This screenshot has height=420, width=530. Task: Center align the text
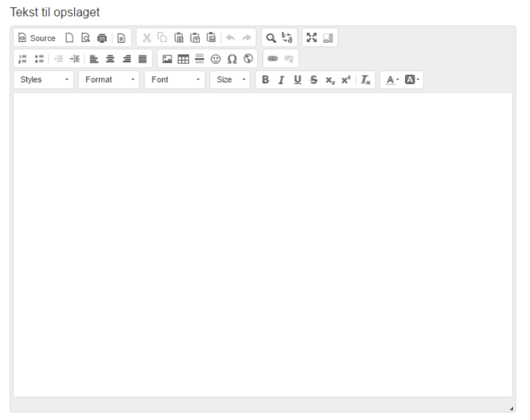point(110,59)
